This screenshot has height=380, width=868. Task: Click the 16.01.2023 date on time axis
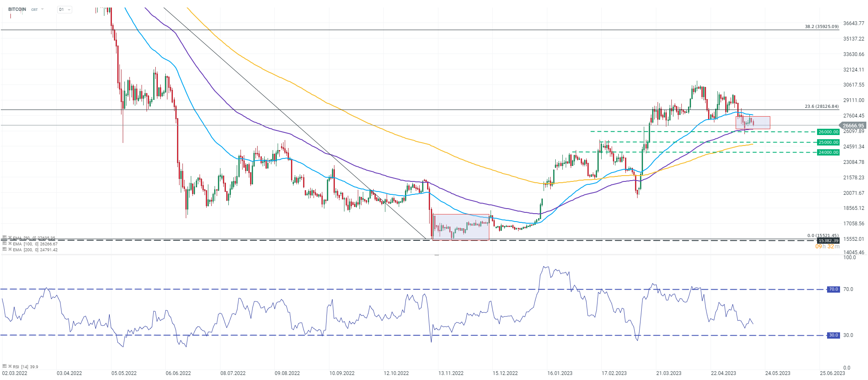pyautogui.click(x=560, y=373)
